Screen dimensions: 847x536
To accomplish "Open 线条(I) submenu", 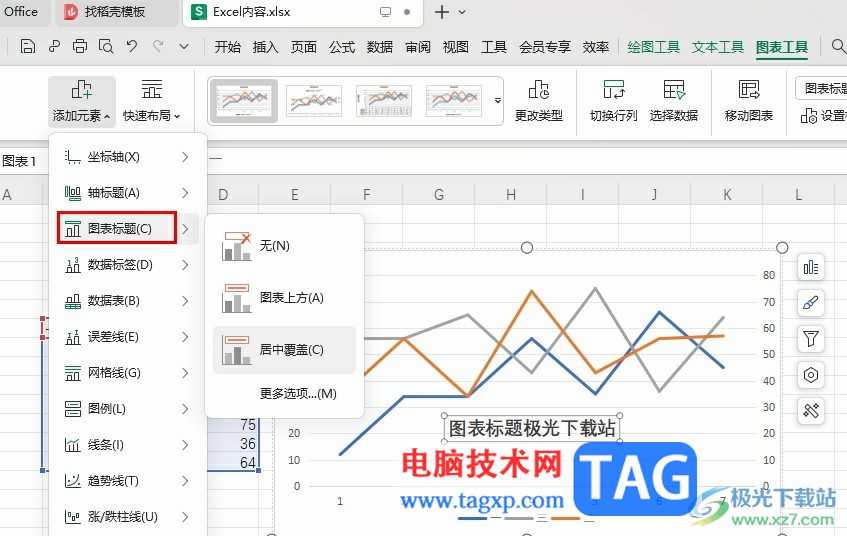I will tap(127, 445).
